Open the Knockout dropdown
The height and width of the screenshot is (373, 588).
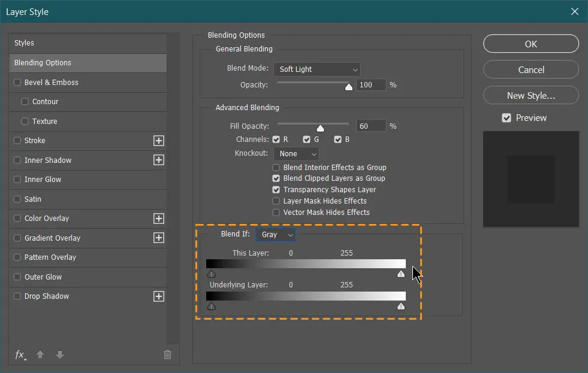(296, 153)
